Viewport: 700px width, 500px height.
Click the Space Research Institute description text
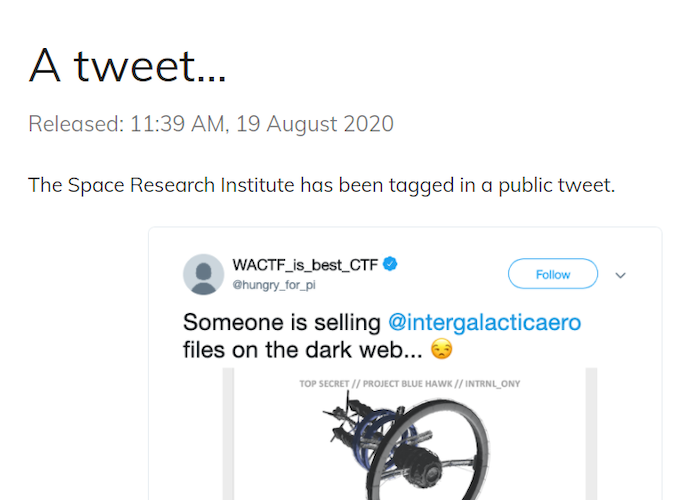pyautogui.click(x=321, y=185)
